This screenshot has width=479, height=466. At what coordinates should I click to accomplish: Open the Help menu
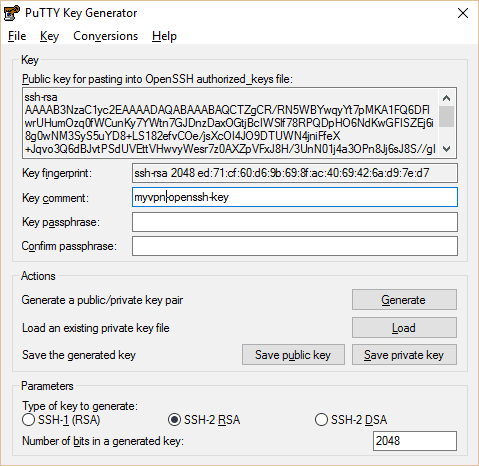click(164, 36)
